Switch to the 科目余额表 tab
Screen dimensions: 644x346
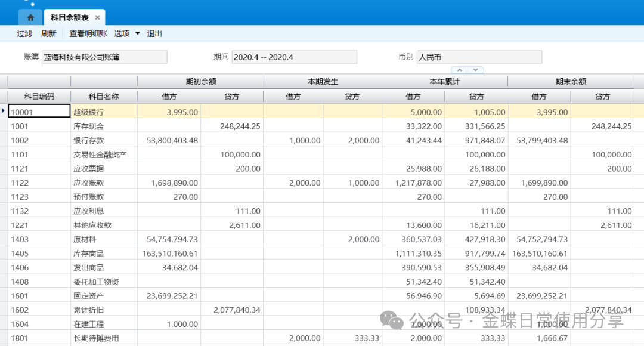pos(69,17)
